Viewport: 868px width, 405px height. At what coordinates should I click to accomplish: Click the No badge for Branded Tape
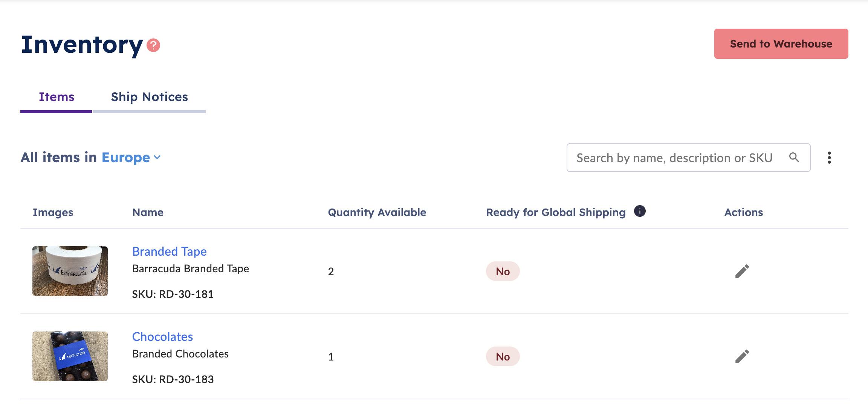click(503, 271)
